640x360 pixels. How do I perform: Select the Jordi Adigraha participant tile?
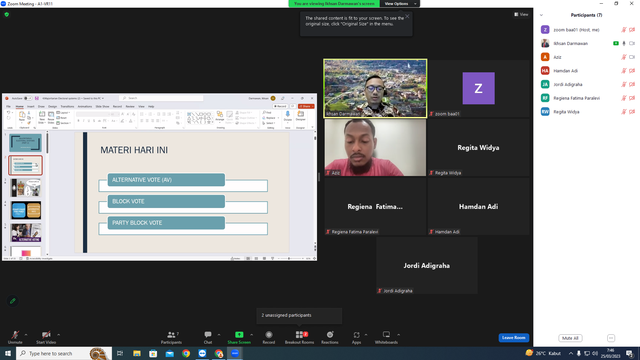(427, 266)
